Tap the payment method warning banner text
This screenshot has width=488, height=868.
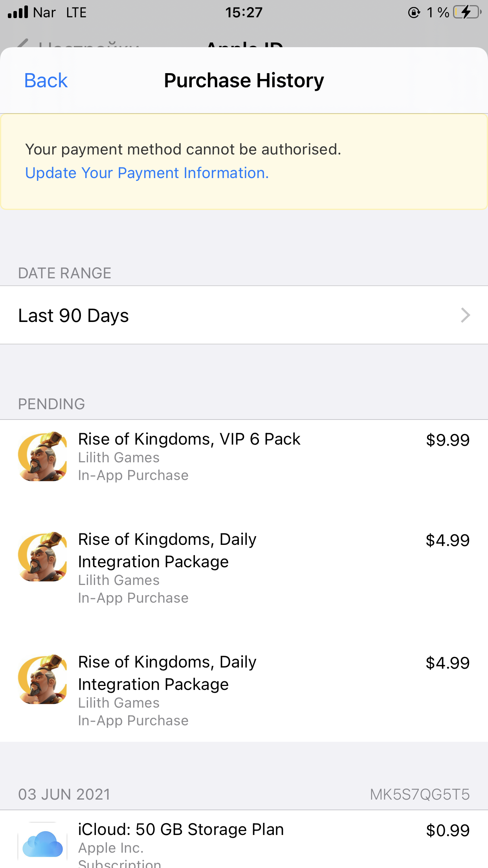(183, 149)
